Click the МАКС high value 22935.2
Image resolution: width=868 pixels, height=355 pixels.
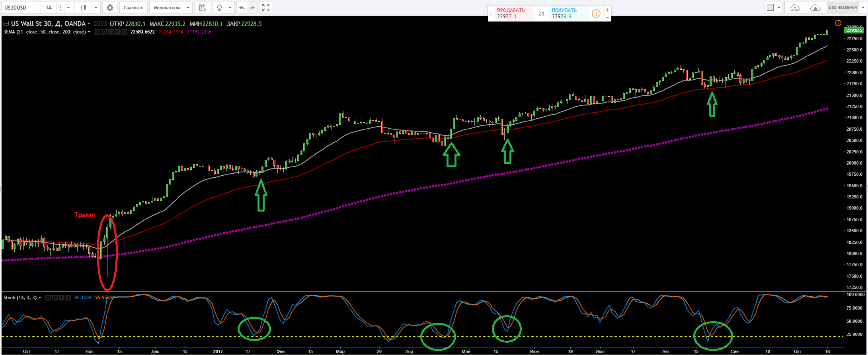pyautogui.click(x=176, y=24)
